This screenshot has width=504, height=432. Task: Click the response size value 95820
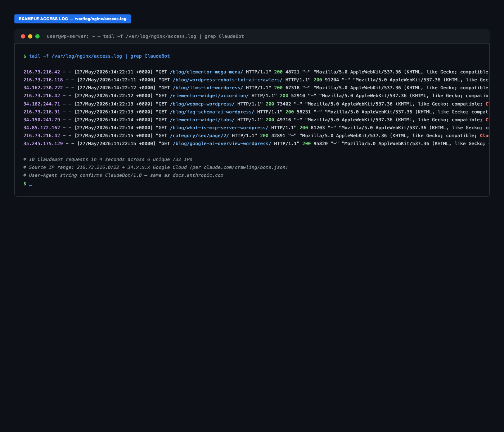(x=321, y=144)
